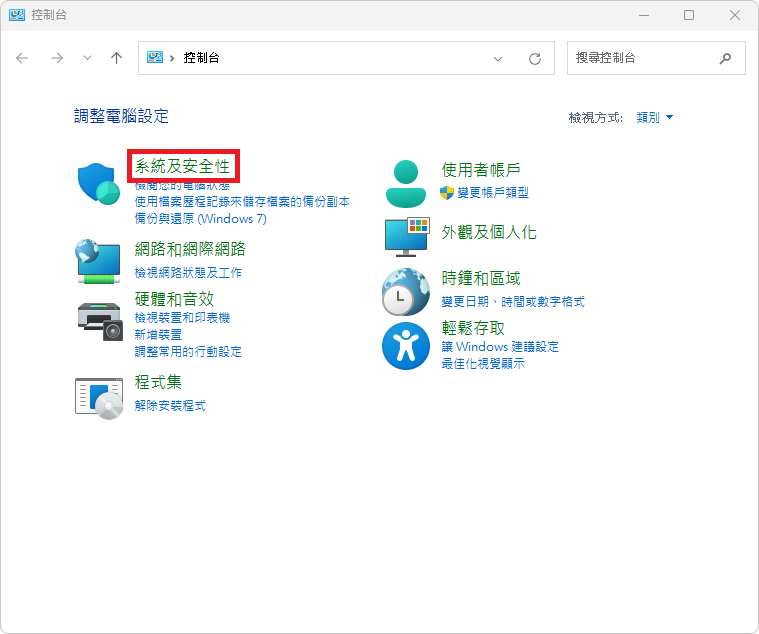Click 檢視網路狀態及工作 link
Viewport: 759px width, 634px height.
pyautogui.click(x=188, y=272)
